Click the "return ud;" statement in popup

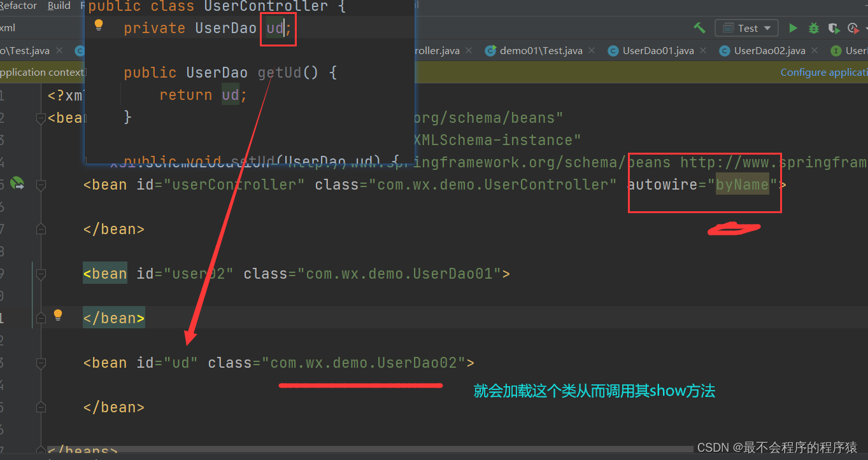click(x=203, y=95)
